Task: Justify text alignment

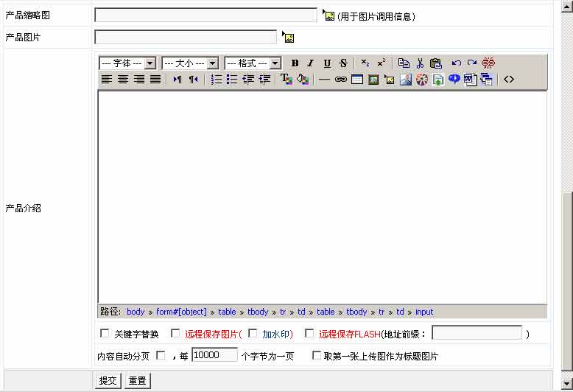Action: (x=155, y=79)
